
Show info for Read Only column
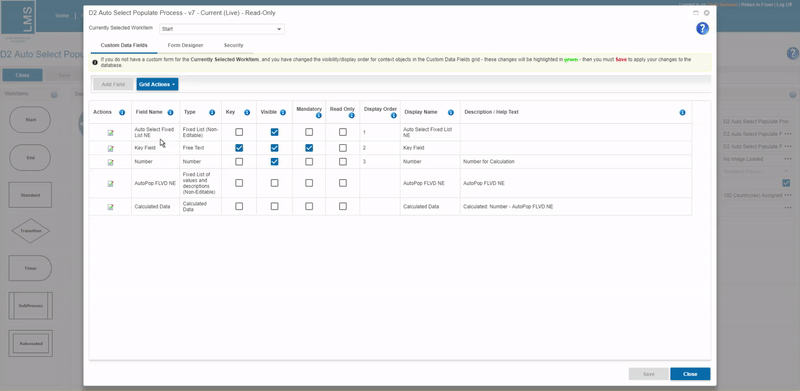[352, 116]
